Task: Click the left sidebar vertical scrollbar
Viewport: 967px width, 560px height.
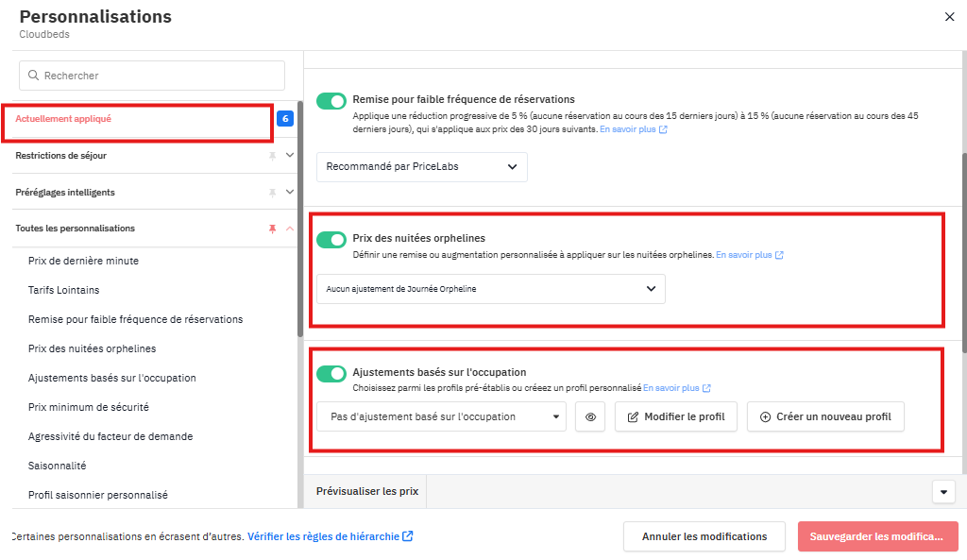Action: (300, 217)
